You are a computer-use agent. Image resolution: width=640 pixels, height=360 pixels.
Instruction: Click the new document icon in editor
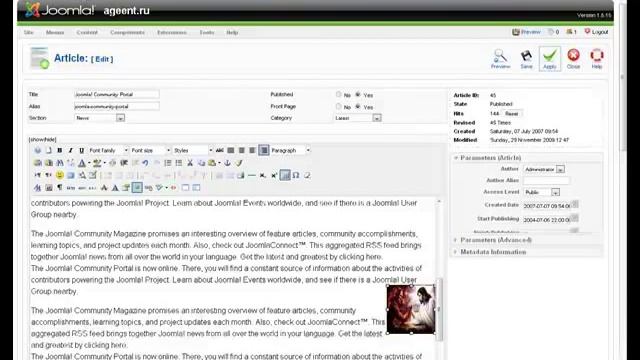click(x=49, y=151)
